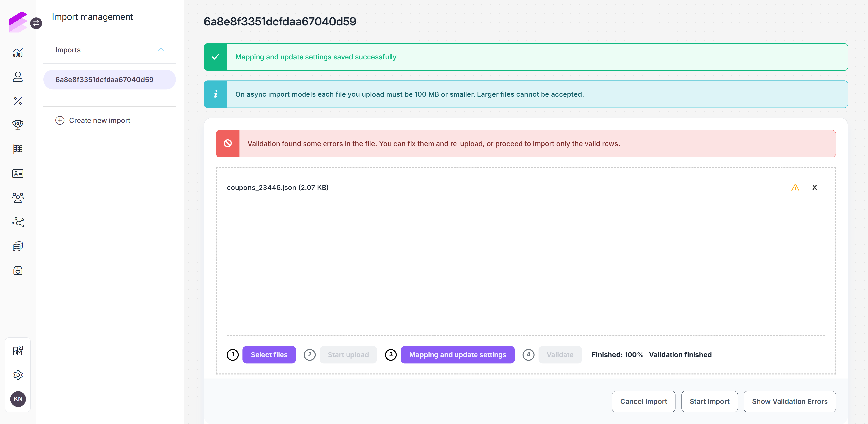
Task: Open the customers person icon
Action: pyautogui.click(x=18, y=77)
